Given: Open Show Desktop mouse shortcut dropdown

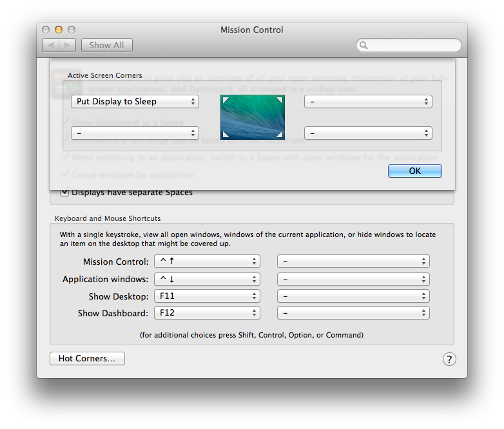Looking at the screenshot, I should 353,296.
